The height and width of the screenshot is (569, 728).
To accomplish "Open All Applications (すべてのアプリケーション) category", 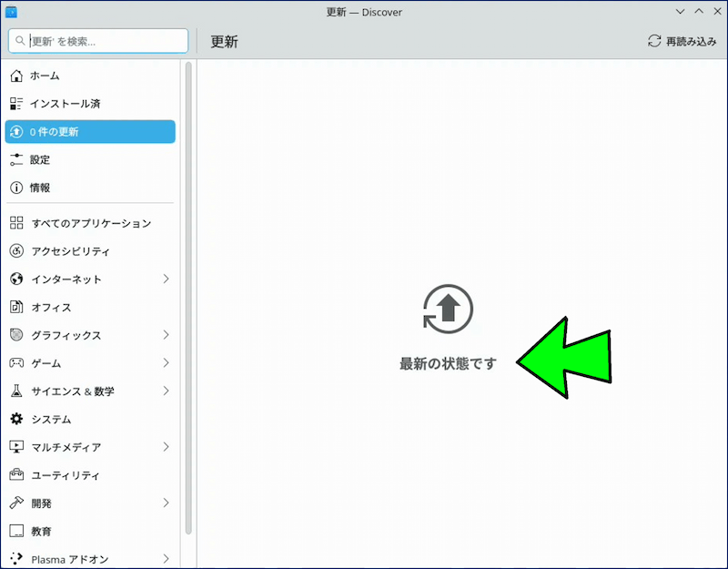I will [90, 223].
